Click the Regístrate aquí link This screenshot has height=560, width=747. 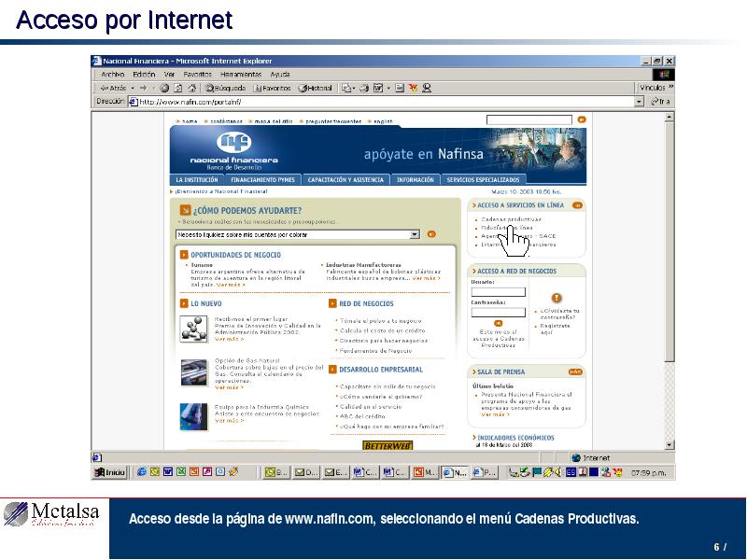tap(555, 329)
